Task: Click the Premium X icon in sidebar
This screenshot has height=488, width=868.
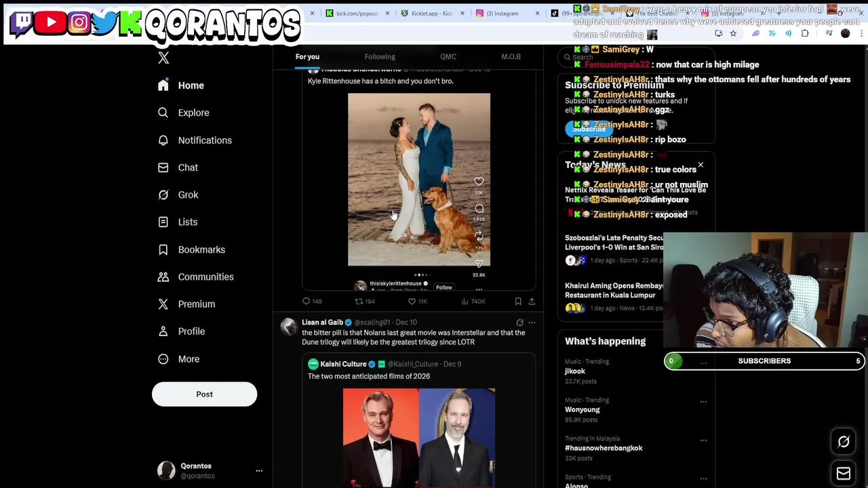Action: point(163,304)
